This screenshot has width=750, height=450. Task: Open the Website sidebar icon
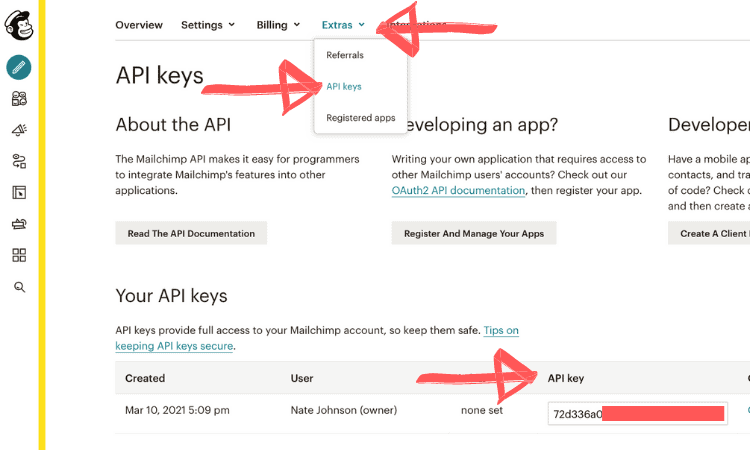[x=19, y=193]
